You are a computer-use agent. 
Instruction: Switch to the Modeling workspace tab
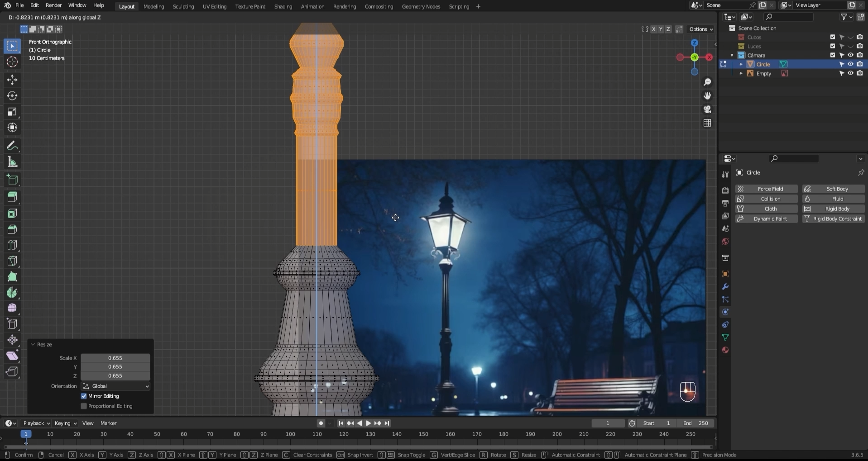pyautogui.click(x=154, y=6)
